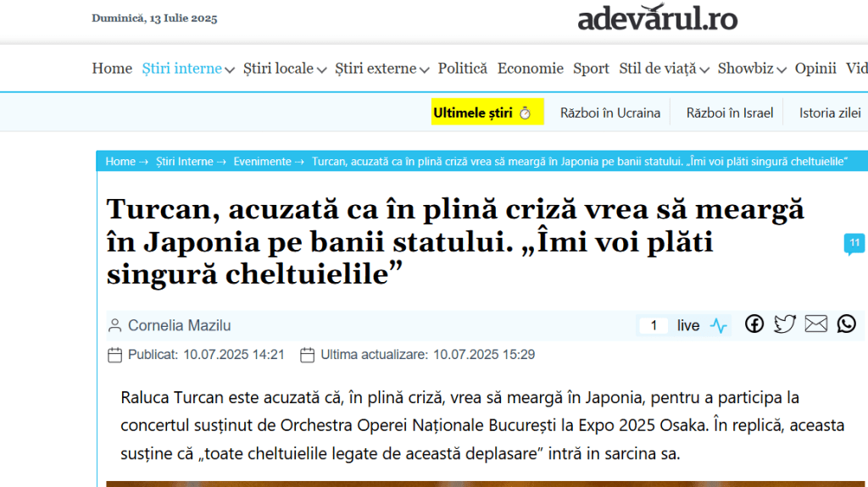
Task: Select the Sport menu item
Action: 591,69
